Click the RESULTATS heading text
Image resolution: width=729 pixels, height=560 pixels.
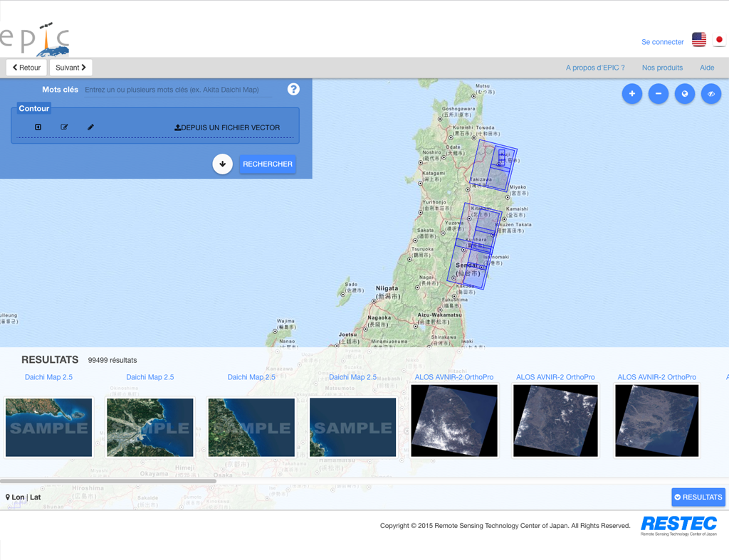[50, 360]
